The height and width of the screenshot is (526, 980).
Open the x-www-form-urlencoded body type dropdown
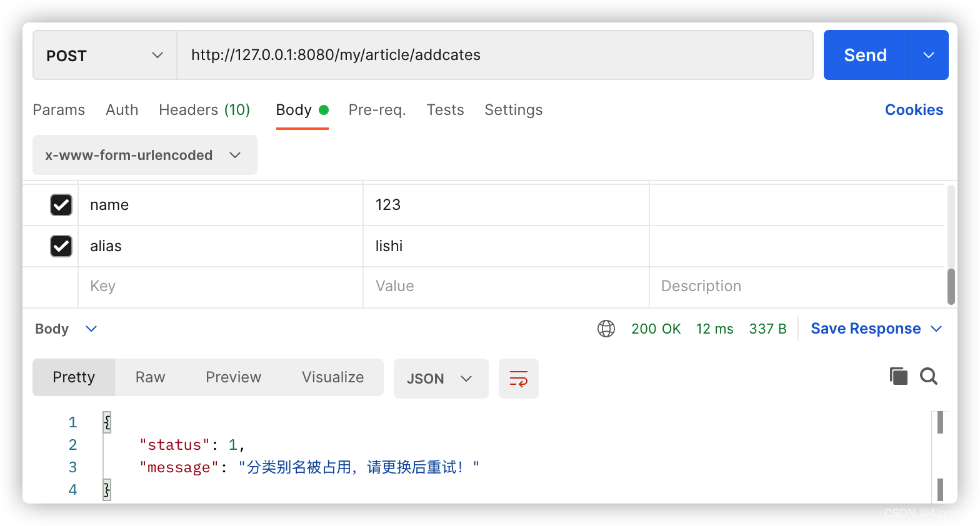pos(145,155)
